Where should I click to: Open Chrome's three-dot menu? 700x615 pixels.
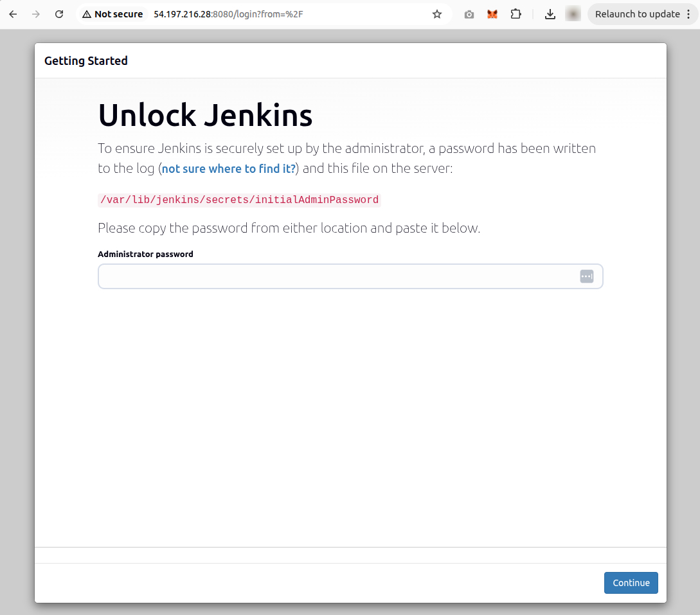click(x=687, y=13)
